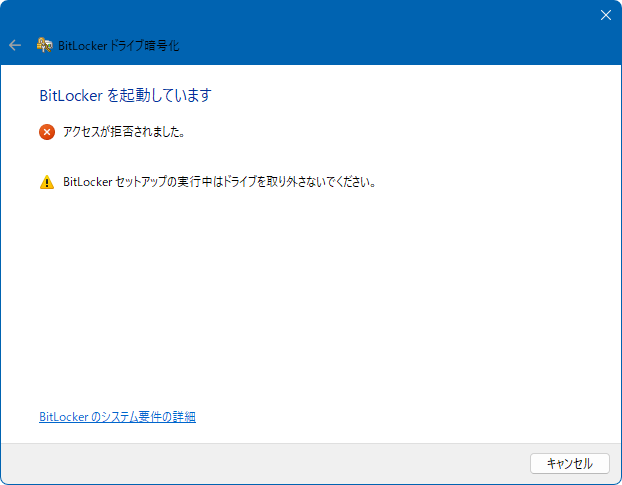Click the warning text about not removing the drive
Viewport: 622px width, 485px height.
click(220, 182)
